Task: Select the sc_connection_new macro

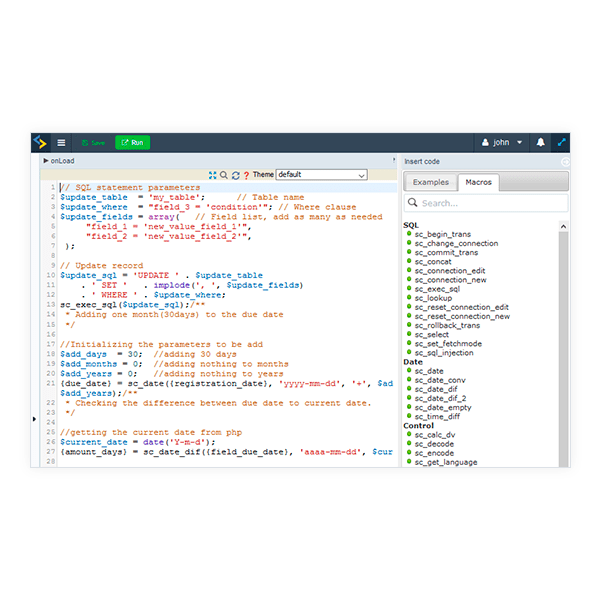Action: [x=450, y=280]
